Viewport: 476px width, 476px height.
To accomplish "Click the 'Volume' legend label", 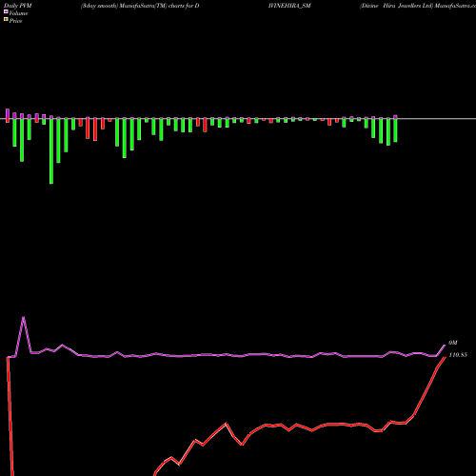I will [x=18, y=13].
